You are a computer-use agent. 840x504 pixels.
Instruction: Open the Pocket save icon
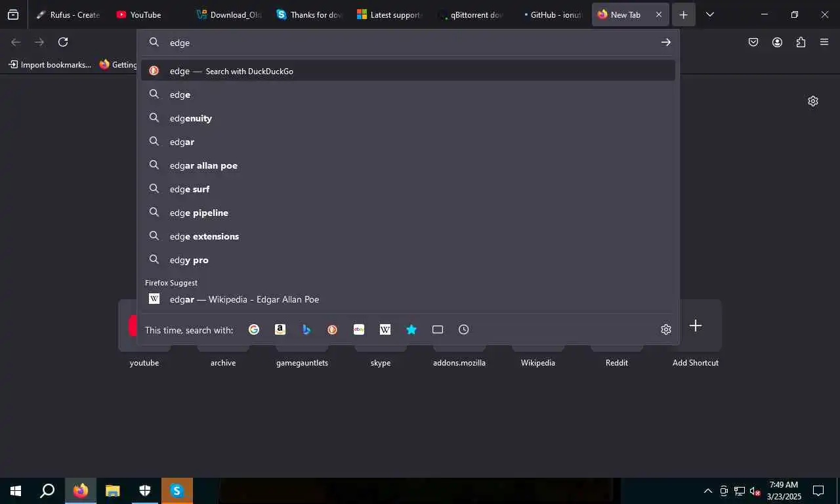coord(753,42)
